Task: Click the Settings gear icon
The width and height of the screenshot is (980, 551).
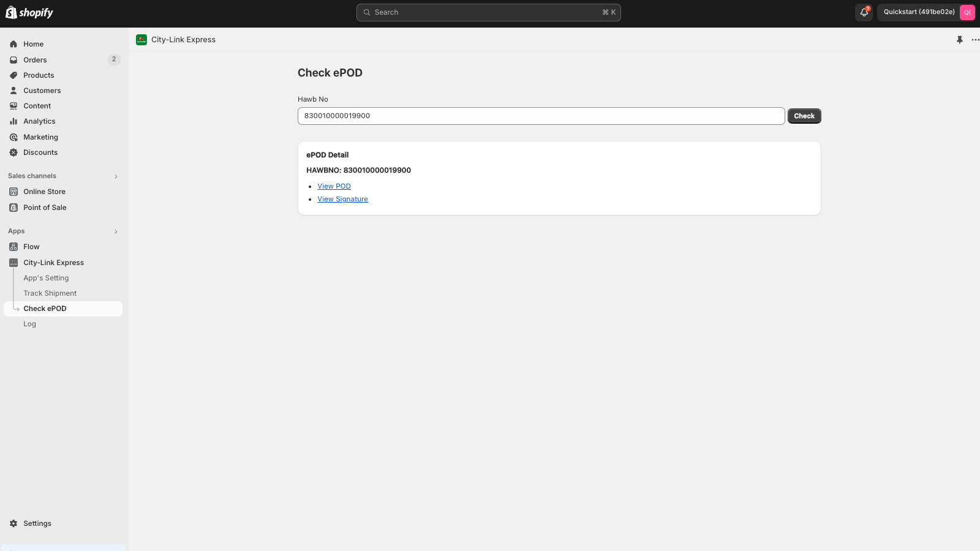Action: click(13, 523)
